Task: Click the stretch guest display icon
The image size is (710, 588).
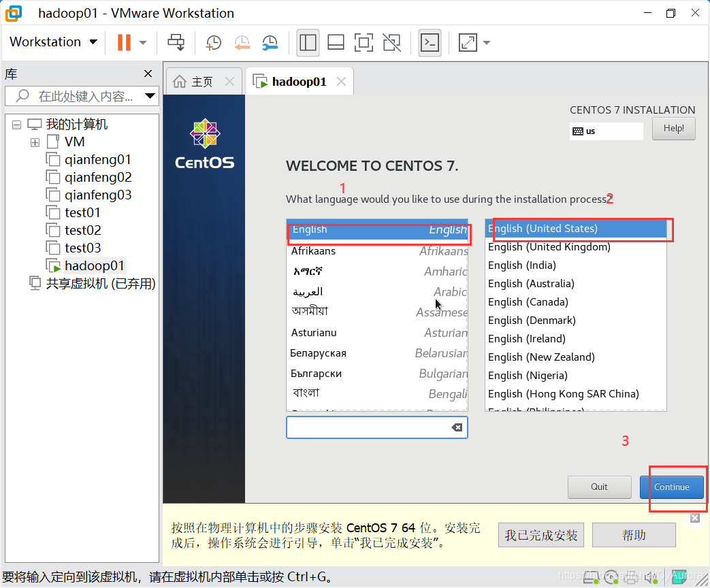Action: coord(468,43)
